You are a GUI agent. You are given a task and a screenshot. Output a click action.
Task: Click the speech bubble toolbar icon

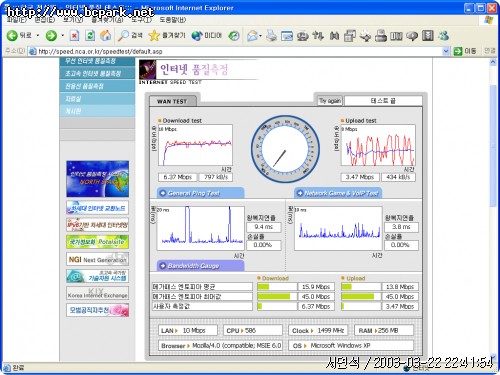coord(412,36)
